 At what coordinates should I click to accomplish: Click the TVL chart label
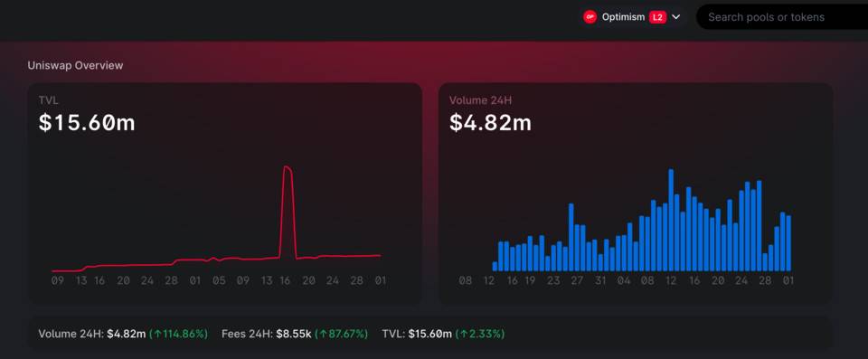(x=48, y=100)
